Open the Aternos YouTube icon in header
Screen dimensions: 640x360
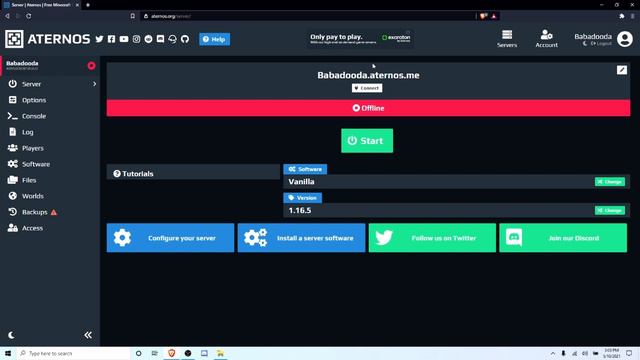(124, 39)
